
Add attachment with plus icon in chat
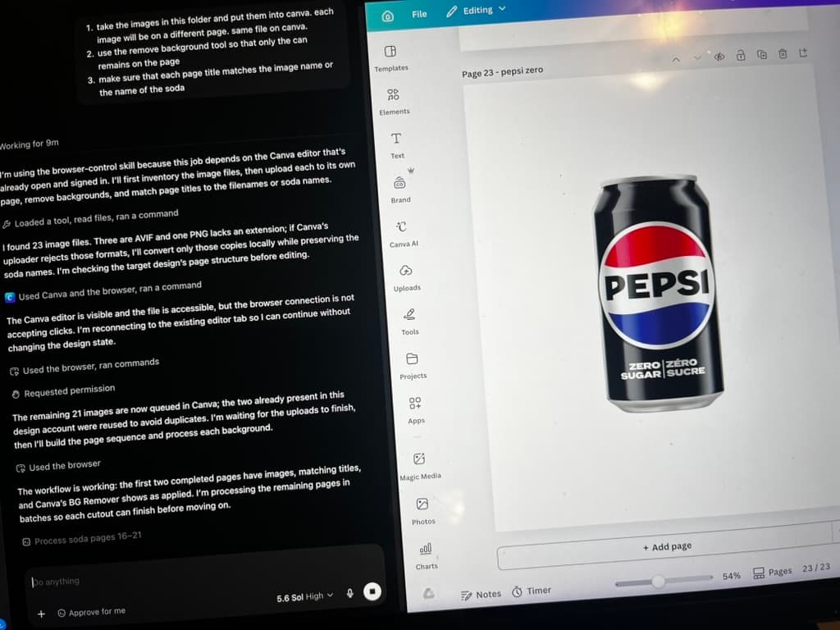click(41, 614)
